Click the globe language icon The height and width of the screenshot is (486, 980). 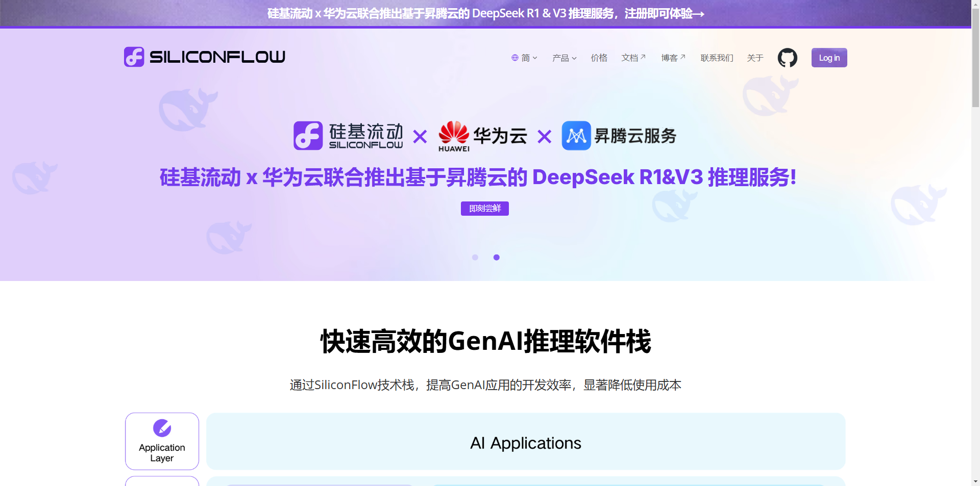pyautogui.click(x=515, y=58)
